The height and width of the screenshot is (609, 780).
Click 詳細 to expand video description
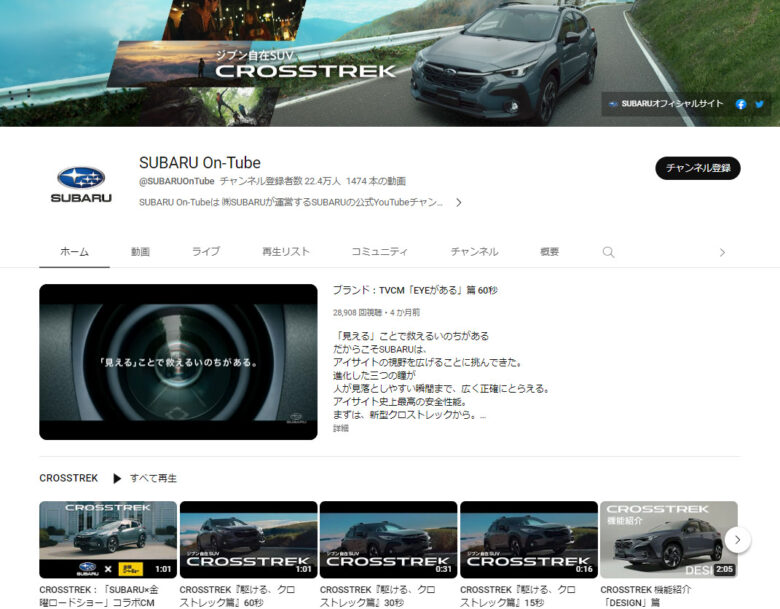341,428
